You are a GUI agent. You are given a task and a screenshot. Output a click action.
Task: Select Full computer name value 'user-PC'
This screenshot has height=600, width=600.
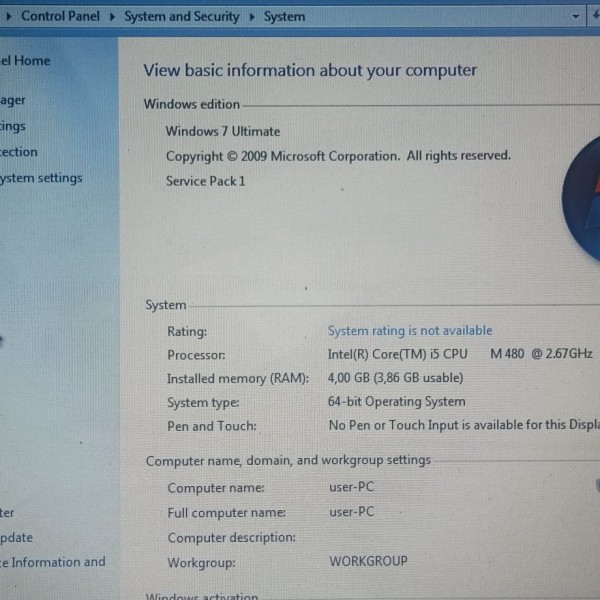pyautogui.click(x=352, y=512)
